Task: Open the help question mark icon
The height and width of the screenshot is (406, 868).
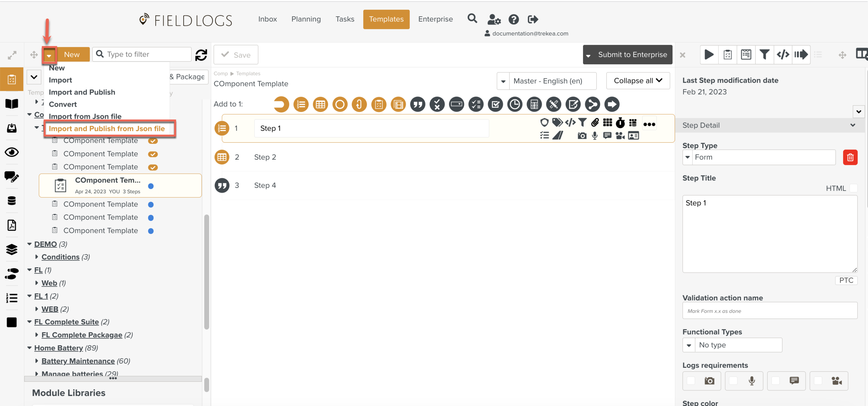Action: [x=514, y=19]
